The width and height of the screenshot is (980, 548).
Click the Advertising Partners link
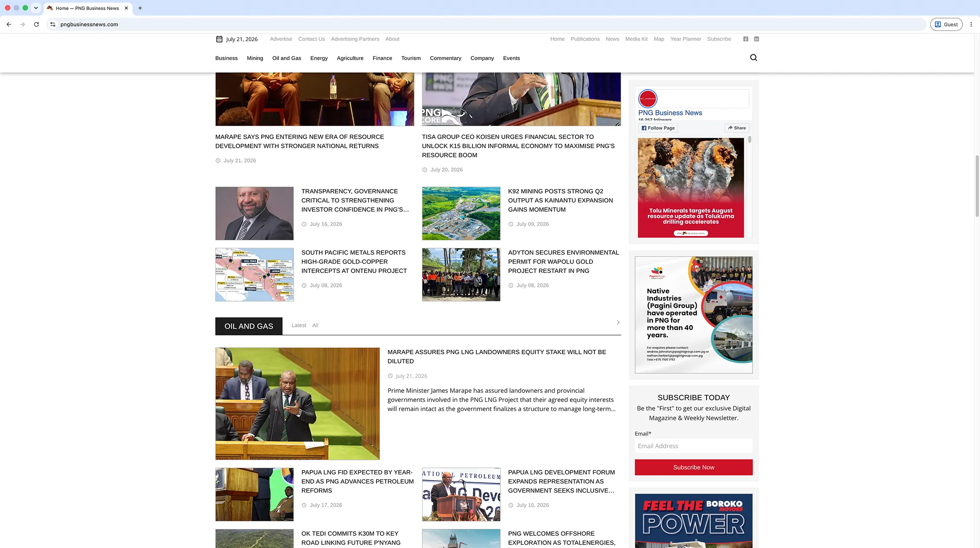pyautogui.click(x=355, y=39)
